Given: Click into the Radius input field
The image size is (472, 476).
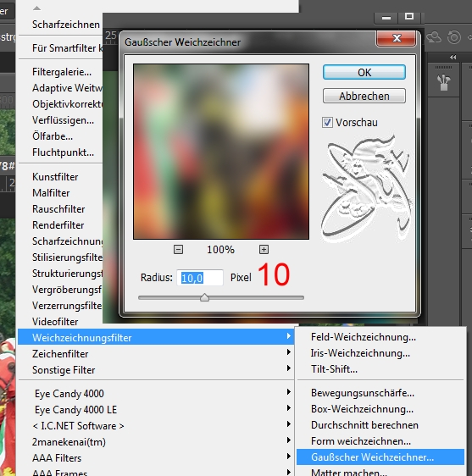Looking at the screenshot, I should coord(200,278).
